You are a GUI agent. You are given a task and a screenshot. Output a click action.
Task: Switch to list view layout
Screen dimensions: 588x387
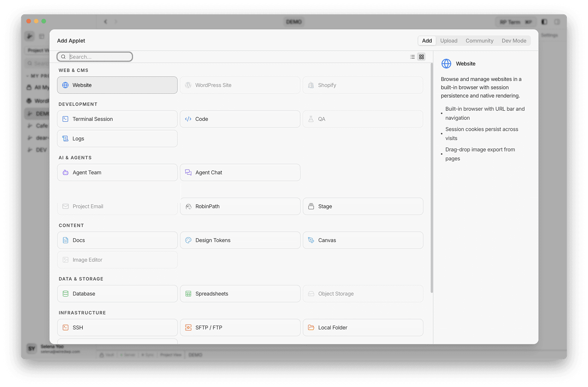(x=412, y=57)
